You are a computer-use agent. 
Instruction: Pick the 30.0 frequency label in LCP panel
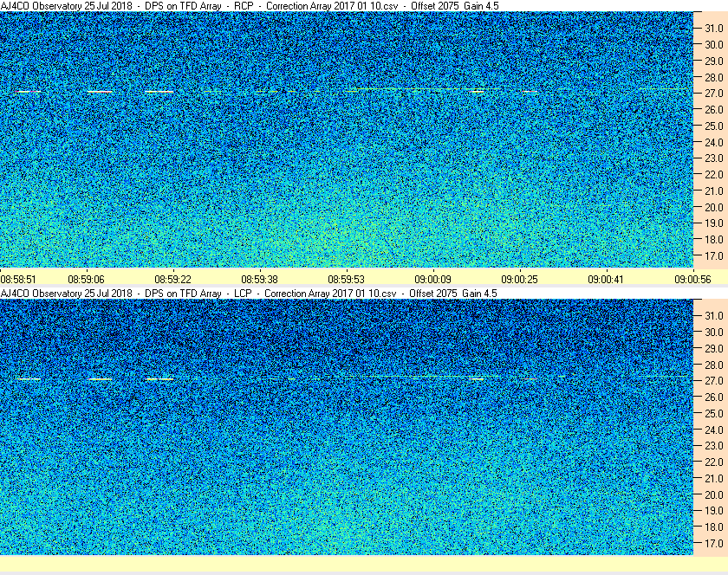[713, 332]
